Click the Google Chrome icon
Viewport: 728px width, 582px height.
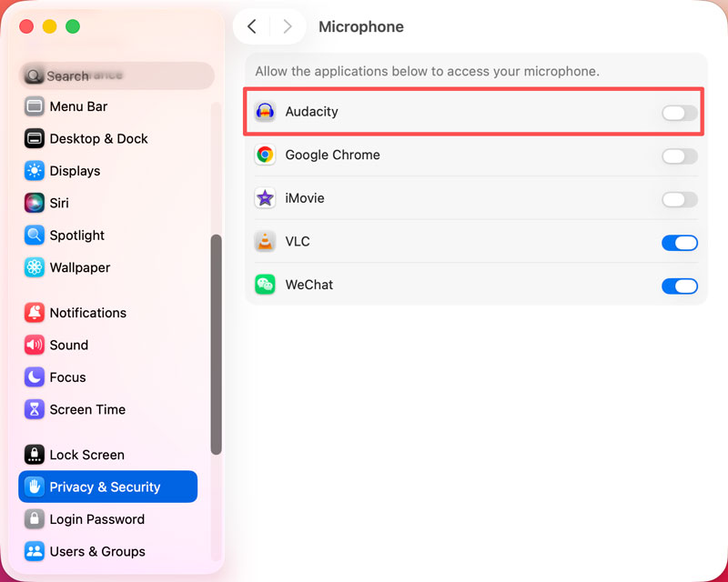coord(265,156)
